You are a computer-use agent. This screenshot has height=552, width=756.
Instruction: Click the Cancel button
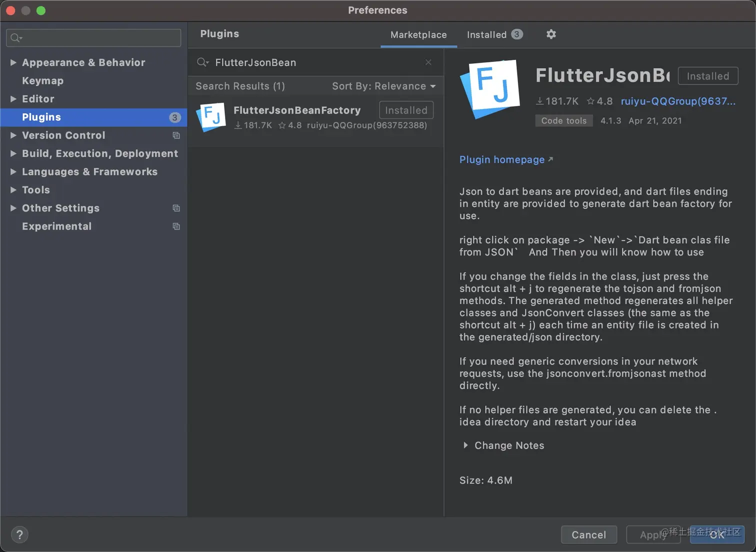(588, 534)
